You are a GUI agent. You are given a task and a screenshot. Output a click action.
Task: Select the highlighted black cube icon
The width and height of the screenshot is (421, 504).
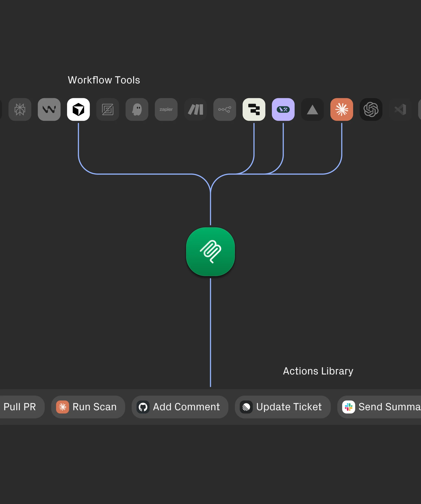(x=78, y=110)
